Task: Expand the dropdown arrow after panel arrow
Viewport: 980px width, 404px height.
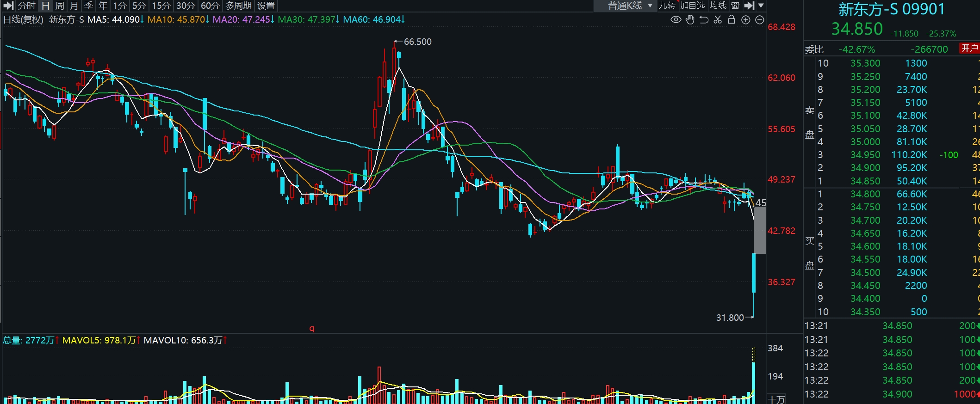Action: click(761, 6)
